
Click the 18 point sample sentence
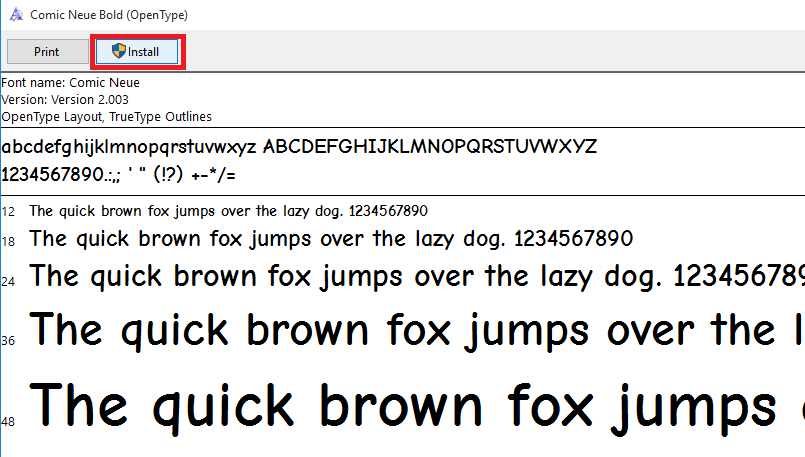[x=331, y=239]
